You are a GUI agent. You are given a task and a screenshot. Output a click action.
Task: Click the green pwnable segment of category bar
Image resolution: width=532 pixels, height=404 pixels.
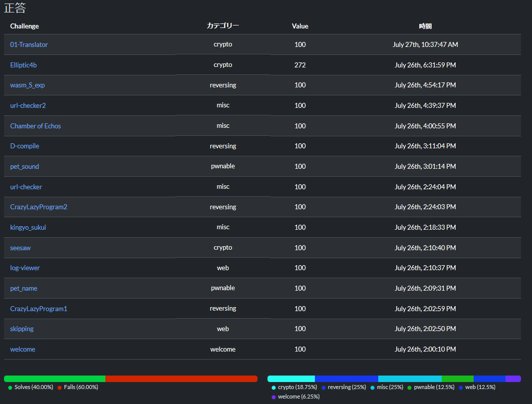coord(457,379)
